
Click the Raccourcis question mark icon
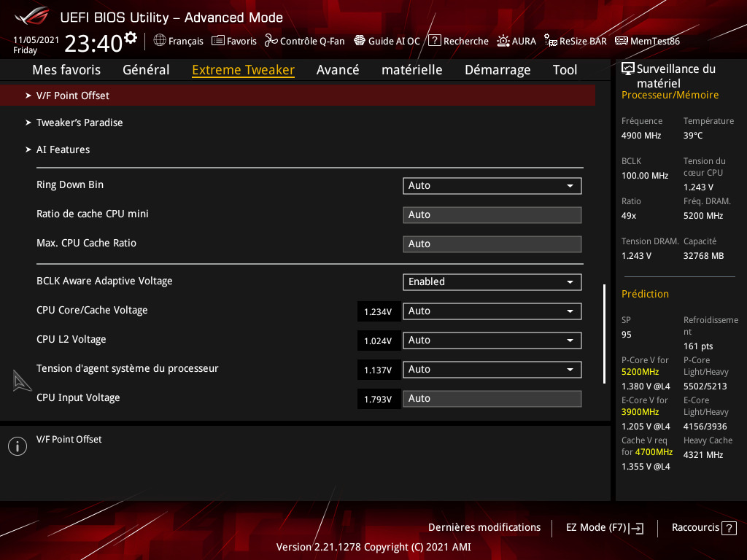pyautogui.click(x=729, y=528)
